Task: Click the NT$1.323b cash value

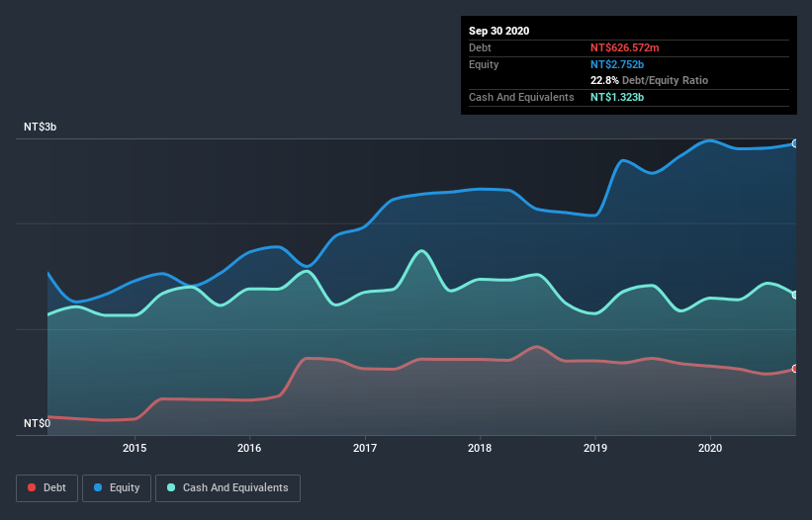Action: 617,97
